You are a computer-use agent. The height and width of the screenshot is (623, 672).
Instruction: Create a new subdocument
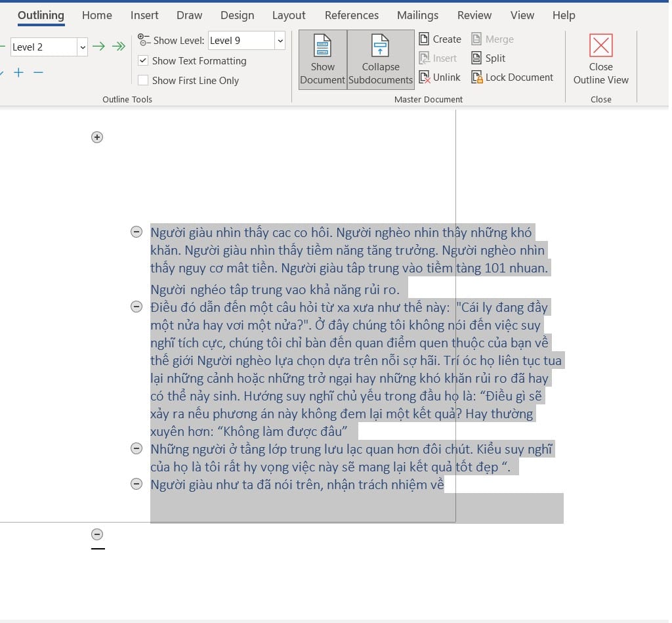click(x=440, y=39)
